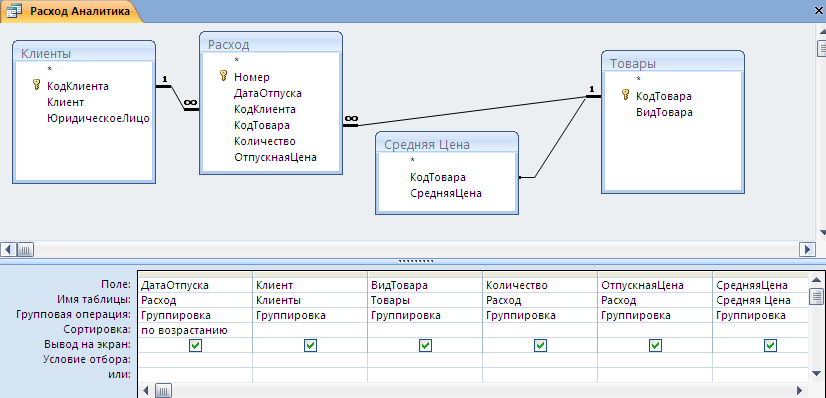Select the ВидТовара field in Товары table
The width and height of the screenshot is (826, 398).
(664, 112)
